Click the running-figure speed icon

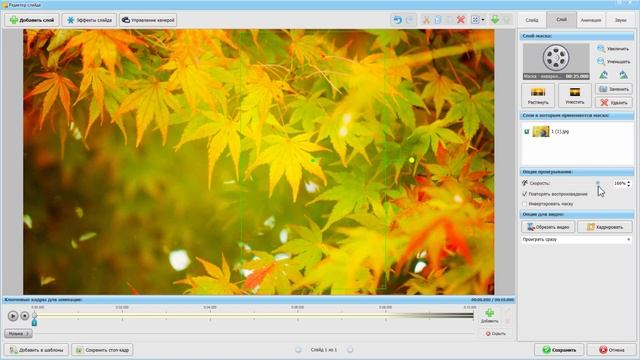(524, 183)
